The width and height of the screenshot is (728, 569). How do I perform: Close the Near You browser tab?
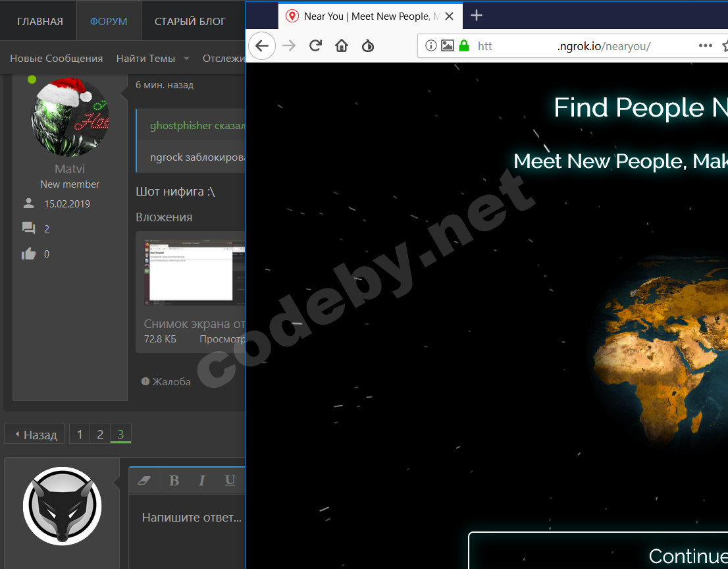tap(449, 16)
